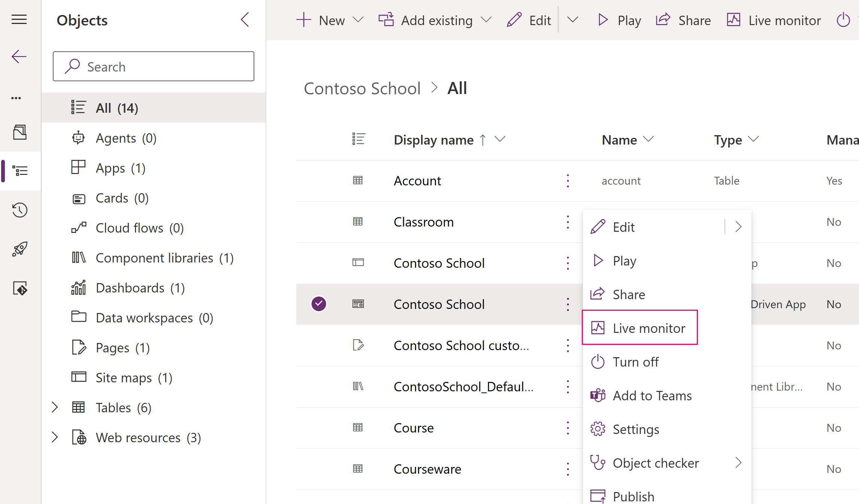Click the Search objects field
Screen dimensions: 859x504
pyautogui.click(x=154, y=66)
